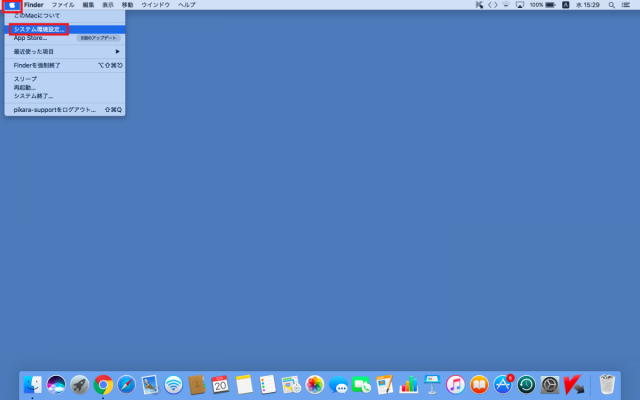Image resolution: width=640 pixels, height=400 pixels.
Task: Open Finder icon in the Dock
Action: (x=33, y=384)
